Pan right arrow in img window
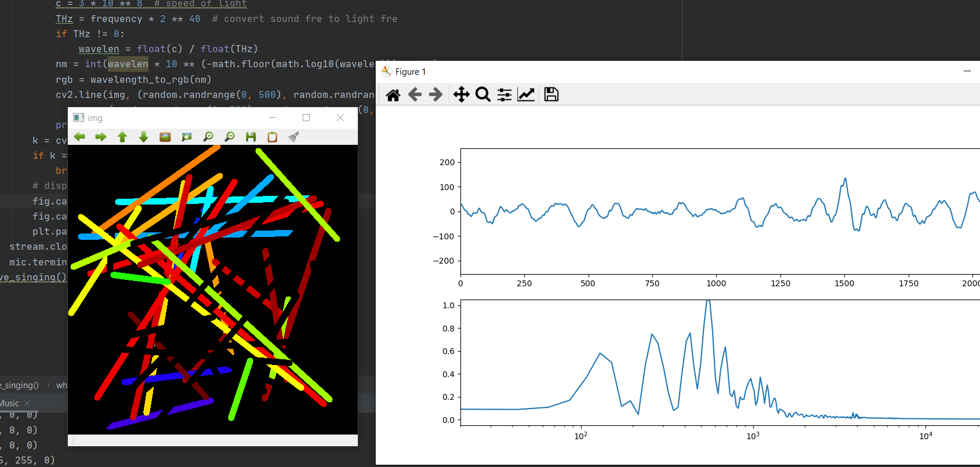 (x=101, y=137)
